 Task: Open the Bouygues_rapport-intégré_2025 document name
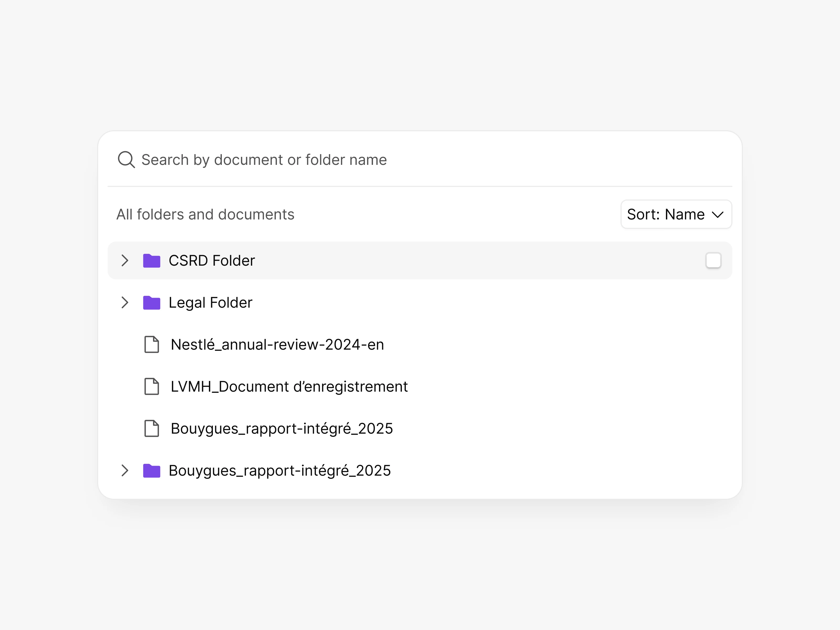click(x=281, y=428)
